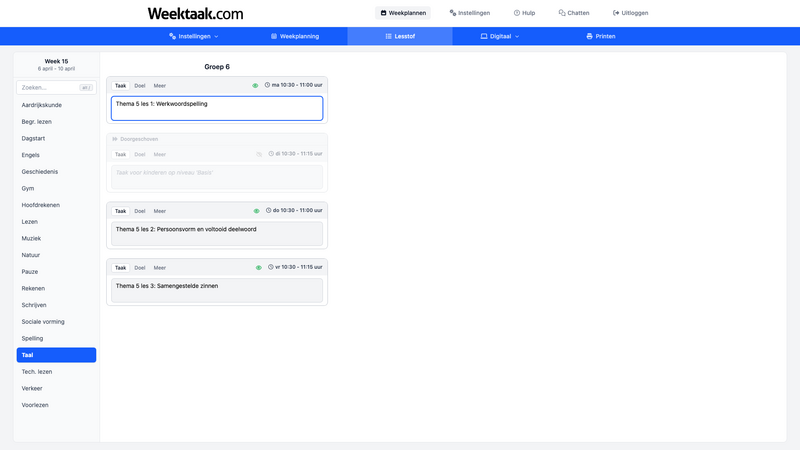Screen dimensions: 800x450
Task: Click Printen in the blue bar
Action: 600,36
